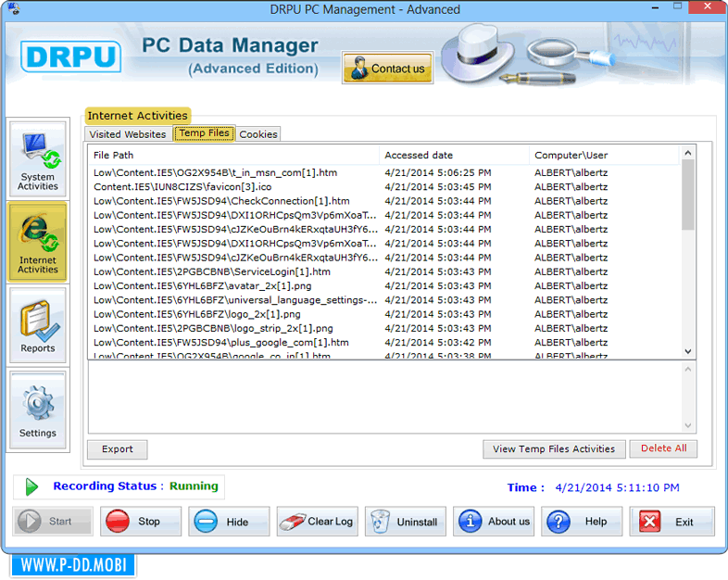This screenshot has height=580, width=728.
Task: Exit the application via Exit button
Action: click(x=672, y=522)
